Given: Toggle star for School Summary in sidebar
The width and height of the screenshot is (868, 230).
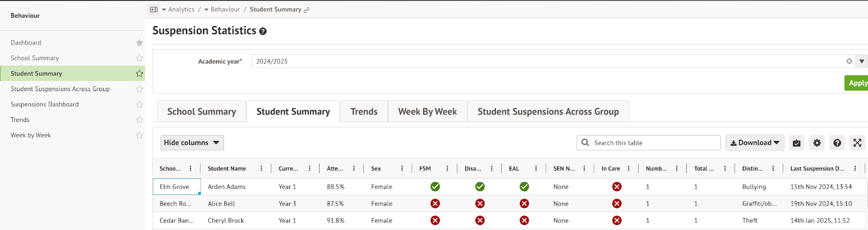Looking at the screenshot, I should 139,58.
